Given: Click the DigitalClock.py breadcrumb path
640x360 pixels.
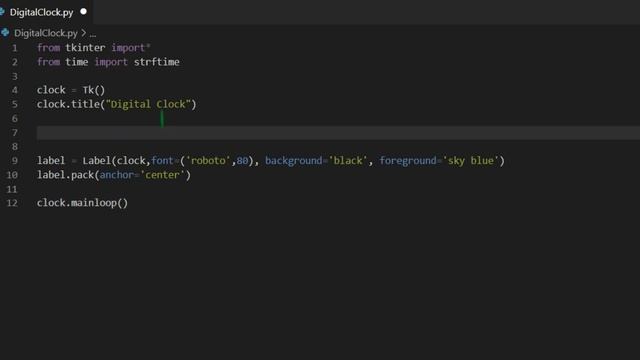Looking at the screenshot, I should pyautogui.click(x=46, y=33).
